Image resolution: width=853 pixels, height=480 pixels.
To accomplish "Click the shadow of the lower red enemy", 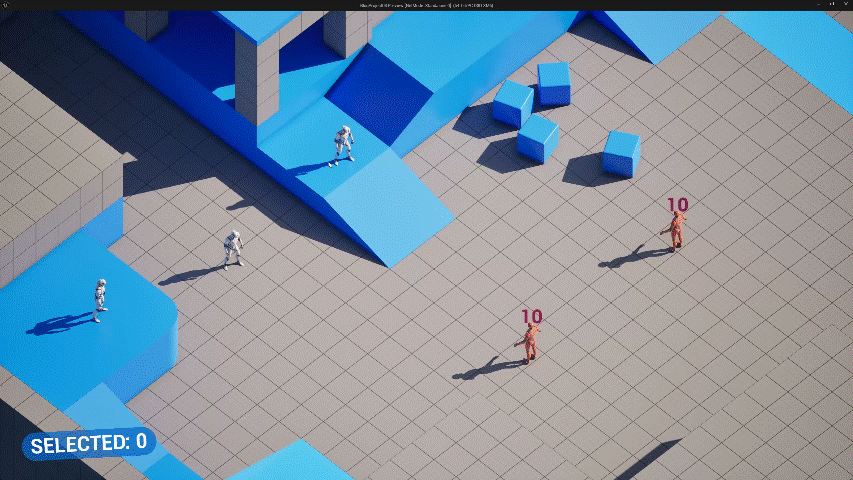I will 485,368.
